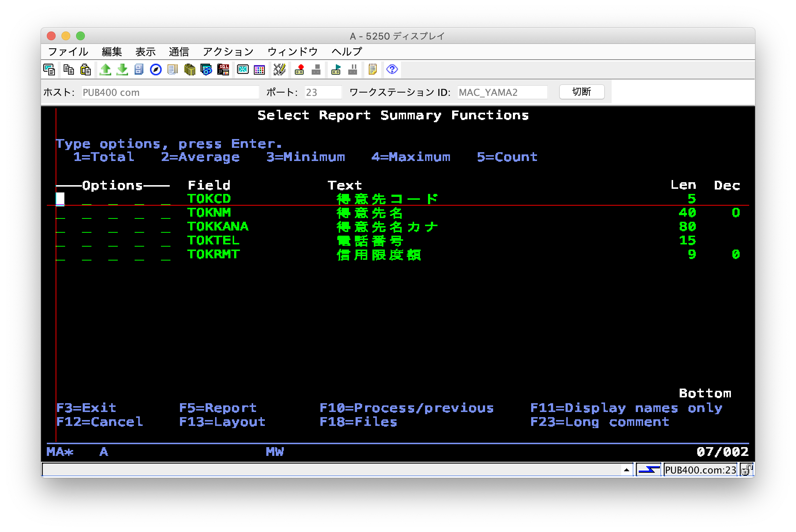
Task: Start macro recording with red-dot icon
Action: click(x=299, y=69)
